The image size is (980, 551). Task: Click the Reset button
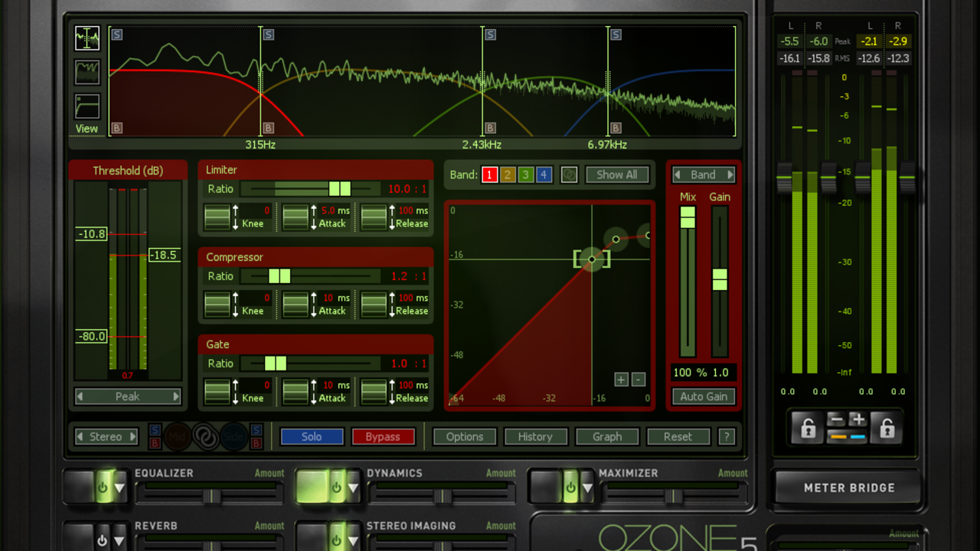coord(678,437)
